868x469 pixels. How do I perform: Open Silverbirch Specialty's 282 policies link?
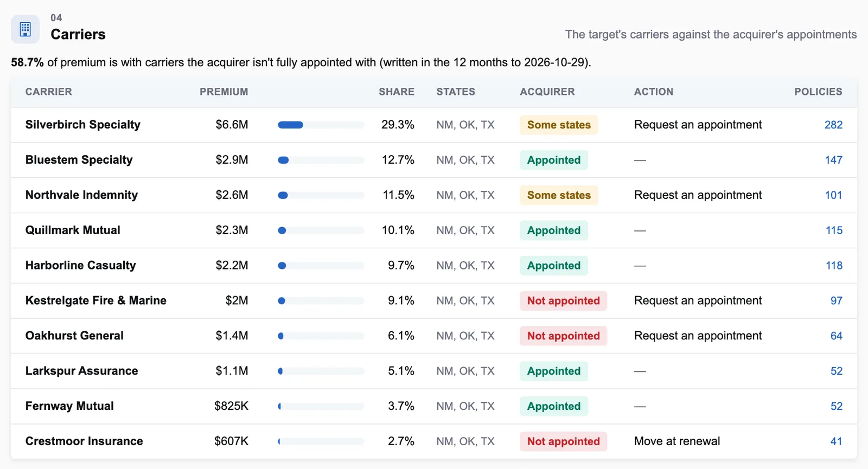(x=833, y=125)
